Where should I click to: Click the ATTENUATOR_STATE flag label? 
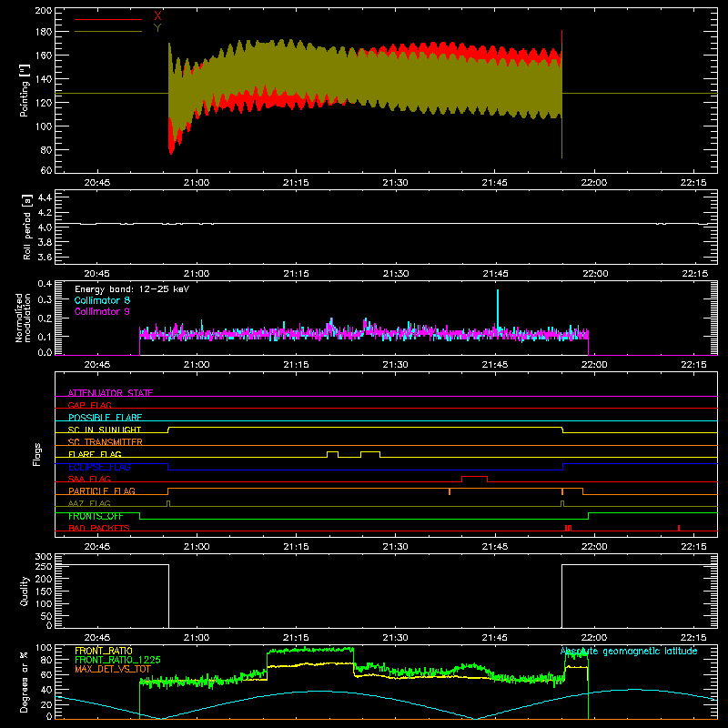point(110,393)
